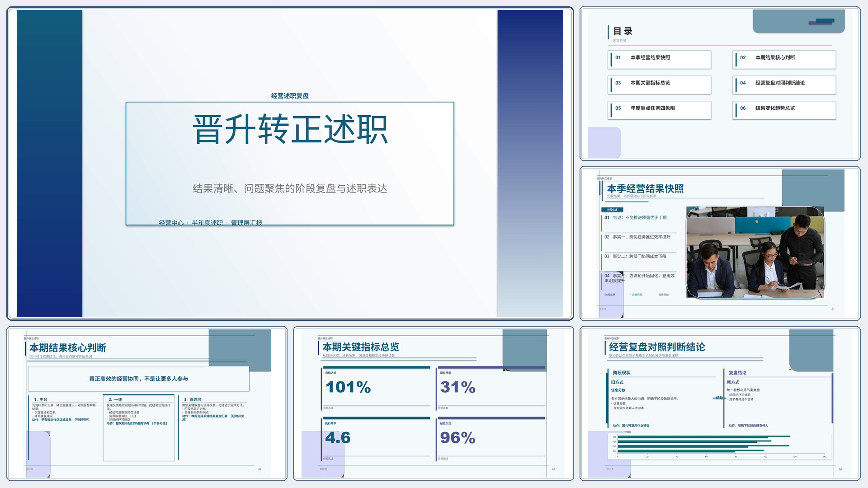Screen dimensions: 868x488
Task: Click the banner text 真正高效的经营协同,不是让更多人参与
Action: pyautogui.click(x=138, y=379)
